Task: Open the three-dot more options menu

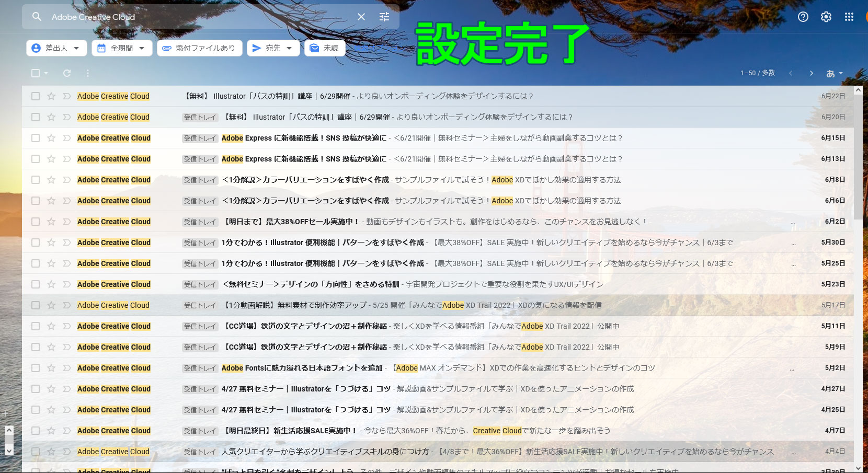Action: pyautogui.click(x=88, y=73)
